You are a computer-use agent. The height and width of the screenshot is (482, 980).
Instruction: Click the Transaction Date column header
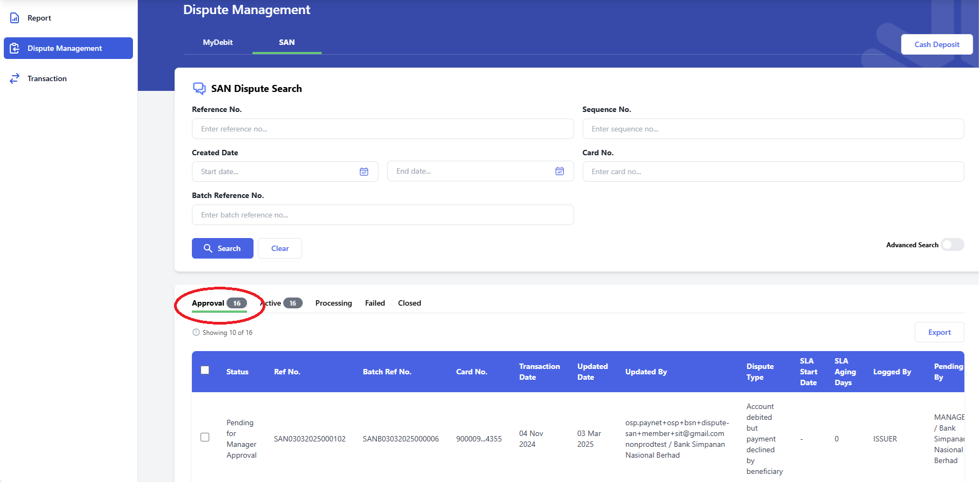[x=539, y=372]
